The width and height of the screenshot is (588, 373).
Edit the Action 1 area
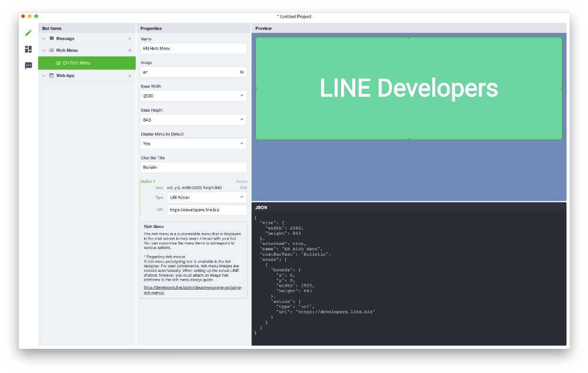click(244, 187)
